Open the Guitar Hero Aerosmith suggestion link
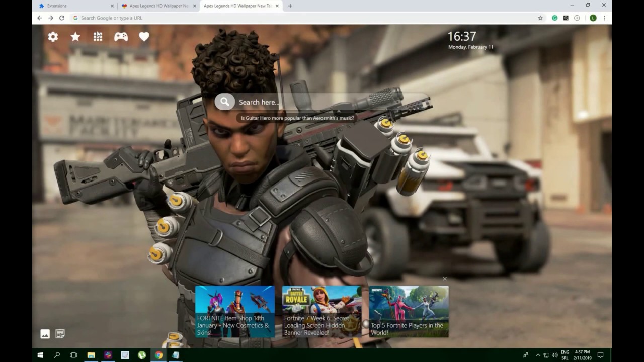This screenshot has width=644, height=362. point(297,118)
